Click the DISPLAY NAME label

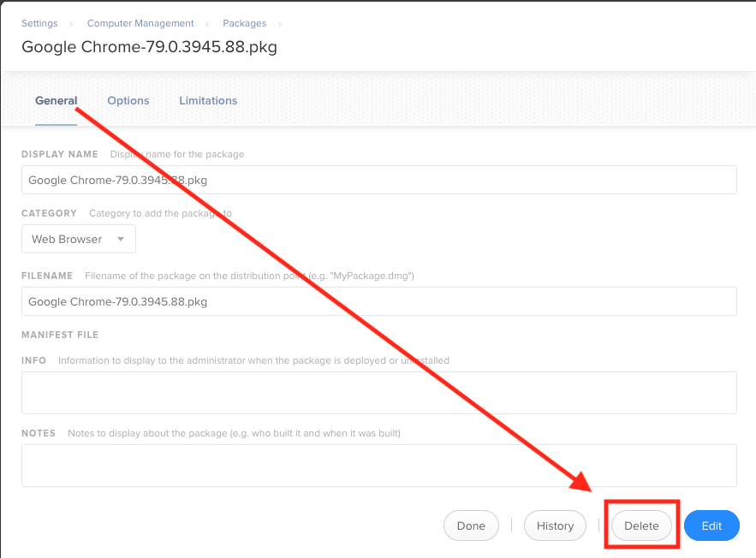(x=60, y=154)
